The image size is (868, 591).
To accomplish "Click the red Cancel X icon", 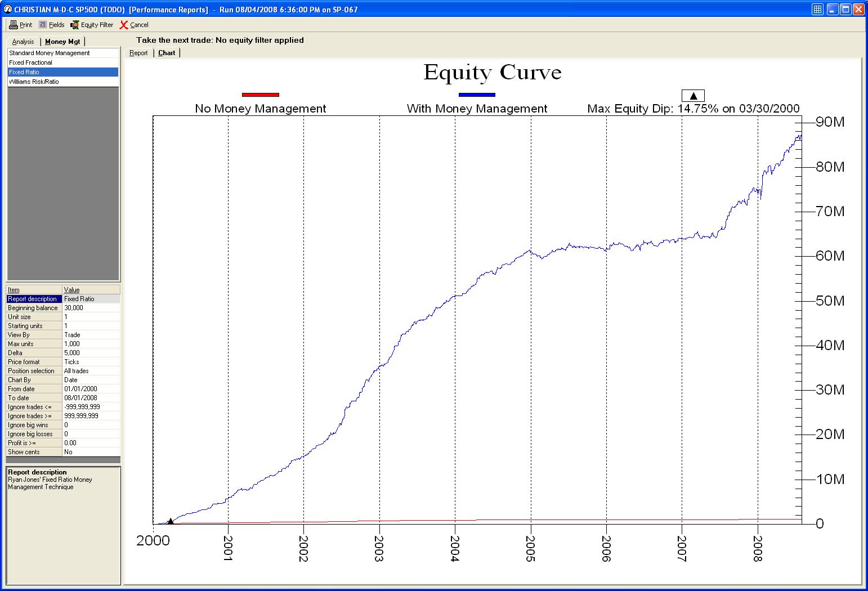I will click(124, 25).
